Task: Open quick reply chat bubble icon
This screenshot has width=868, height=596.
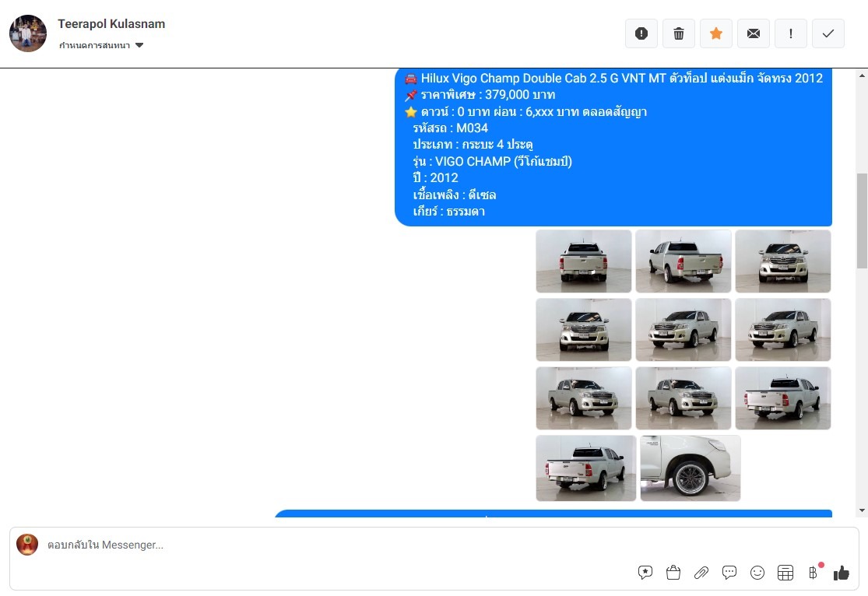Action: pos(729,573)
